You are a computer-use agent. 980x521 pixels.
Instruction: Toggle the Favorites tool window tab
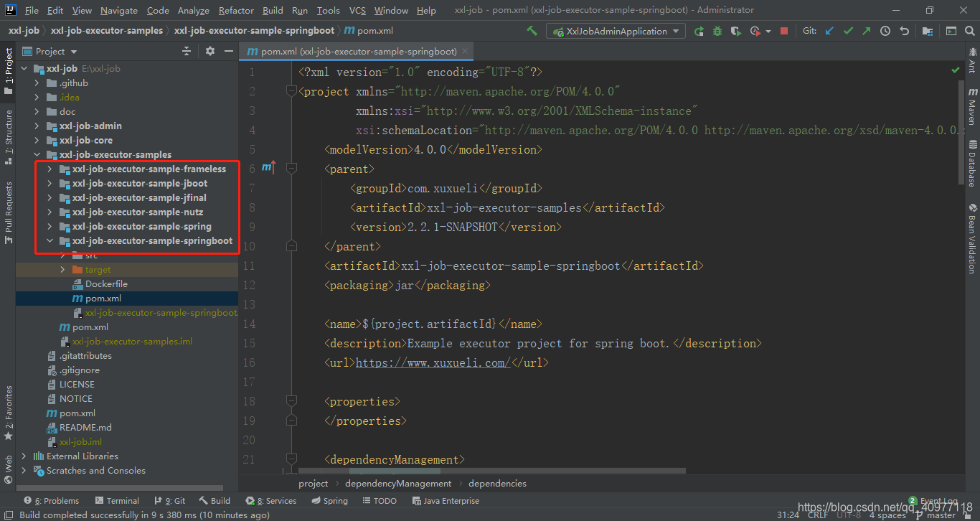click(8, 413)
